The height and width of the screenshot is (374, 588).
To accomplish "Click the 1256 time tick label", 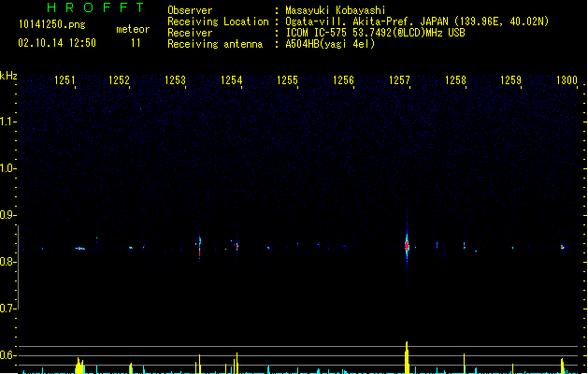I will tap(343, 80).
